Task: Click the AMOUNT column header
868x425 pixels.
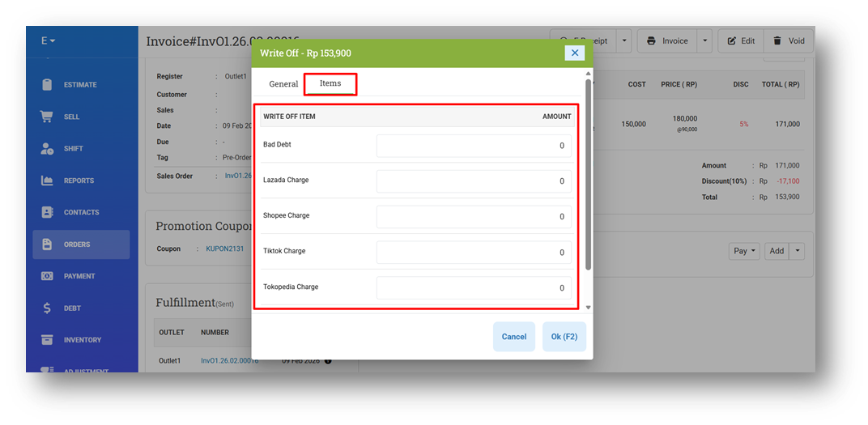Action: (x=556, y=117)
